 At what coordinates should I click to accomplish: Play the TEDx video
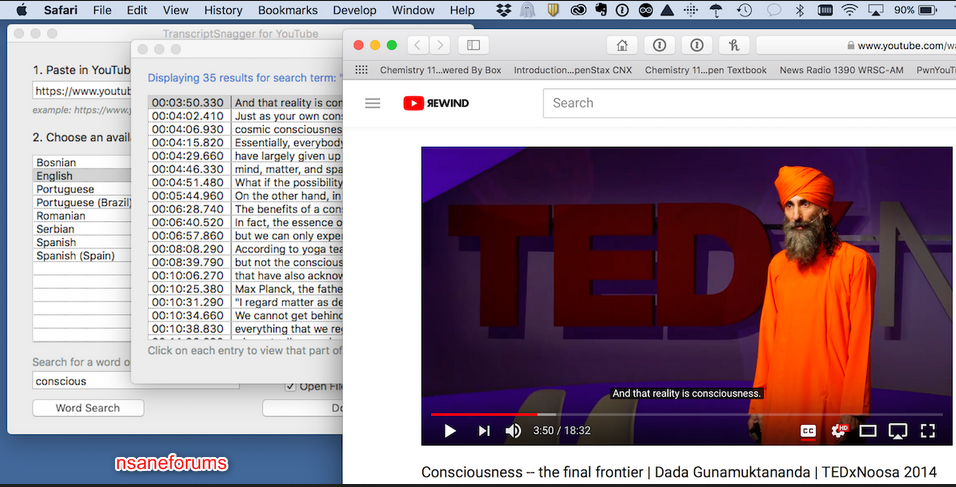click(x=450, y=431)
